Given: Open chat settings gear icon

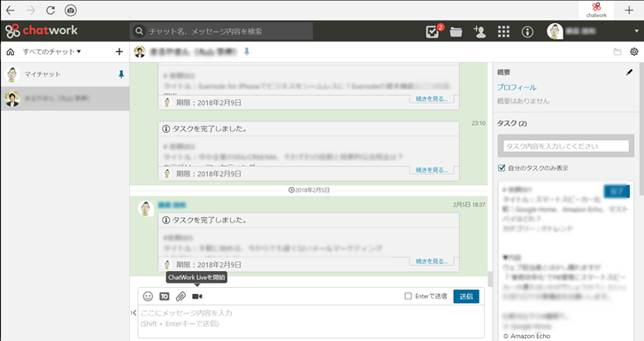Looking at the screenshot, I should click(634, 52).
